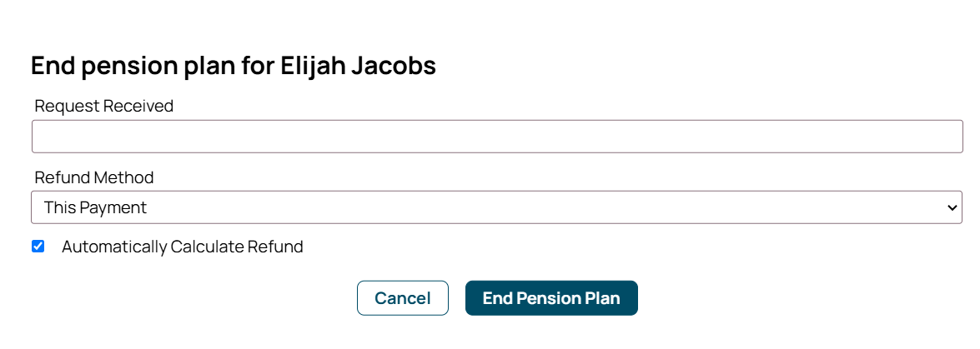Click the Request Received input field

pyautogui.click(x=497, y=137)
